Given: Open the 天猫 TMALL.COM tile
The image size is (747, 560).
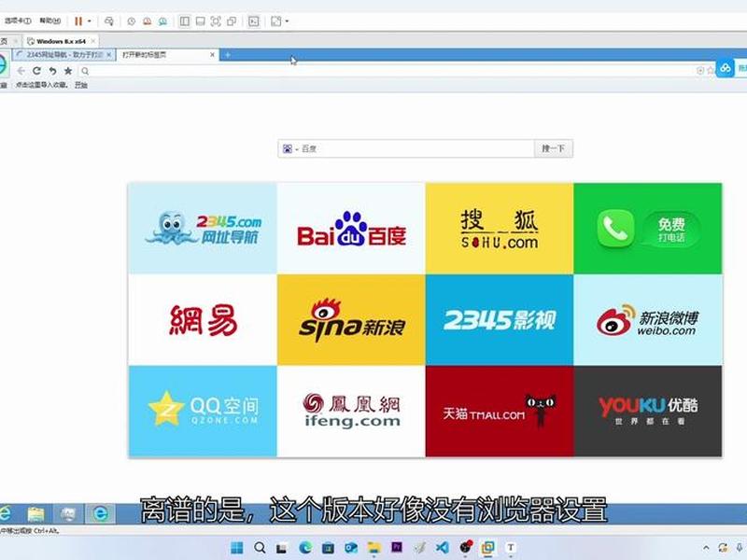Looking at the screenshot, I should 500,412.
